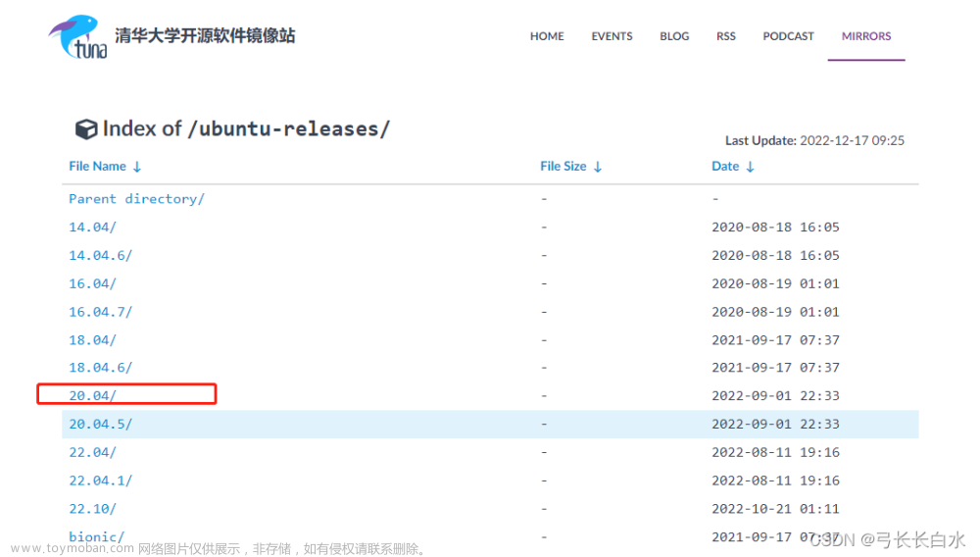Select the MIRRORS tab
Image resolution: width=980 pixels, height=557 pixels.
(866, 36)
